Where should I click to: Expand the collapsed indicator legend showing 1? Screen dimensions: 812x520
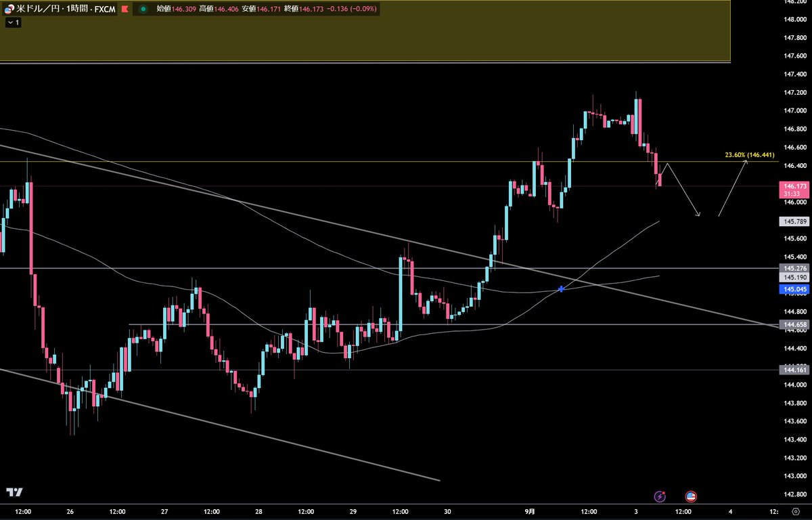13,23
